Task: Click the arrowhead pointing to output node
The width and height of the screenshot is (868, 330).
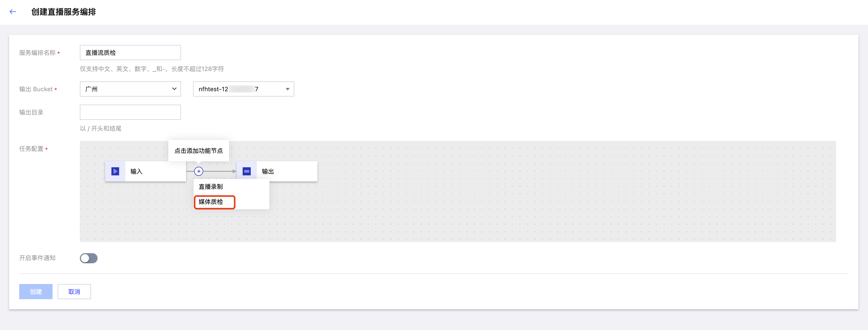Action: (234, 171)
